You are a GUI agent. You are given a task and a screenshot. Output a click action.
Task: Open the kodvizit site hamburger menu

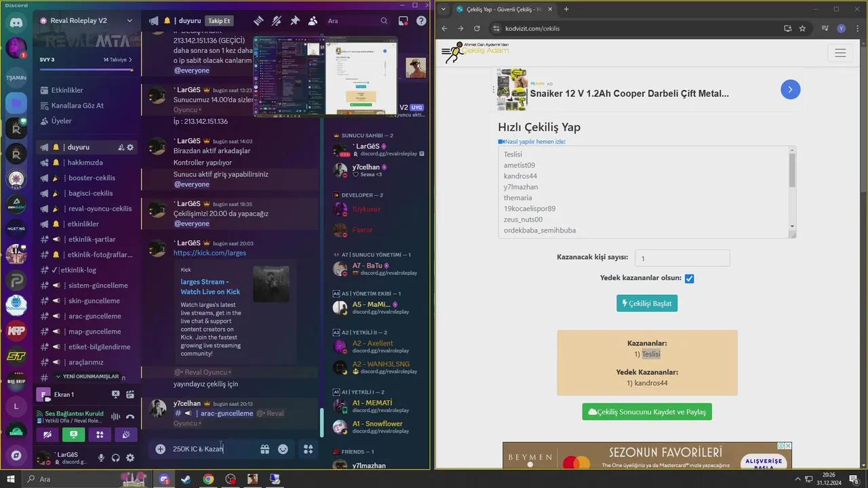tap(840, 52)
